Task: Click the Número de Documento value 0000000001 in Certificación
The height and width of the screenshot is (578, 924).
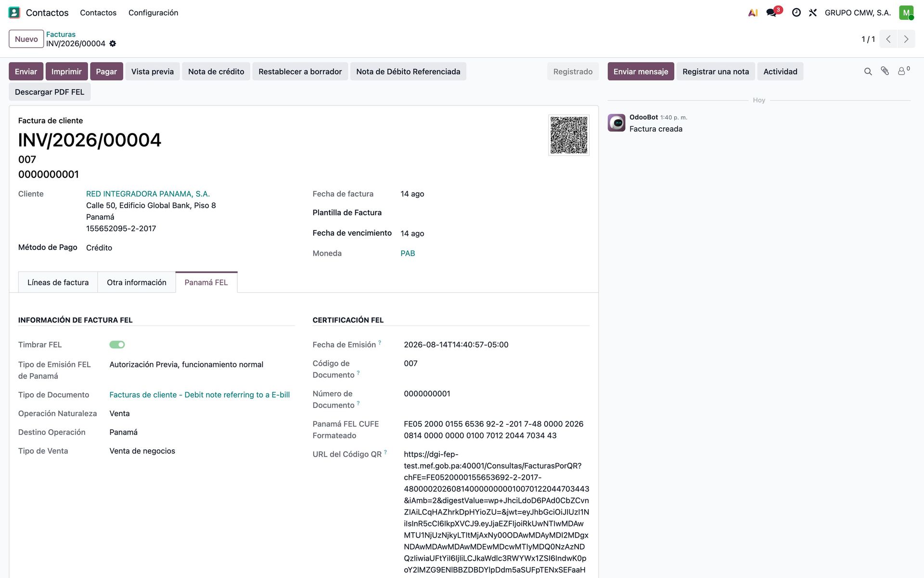Action: (x=427, y=394)
